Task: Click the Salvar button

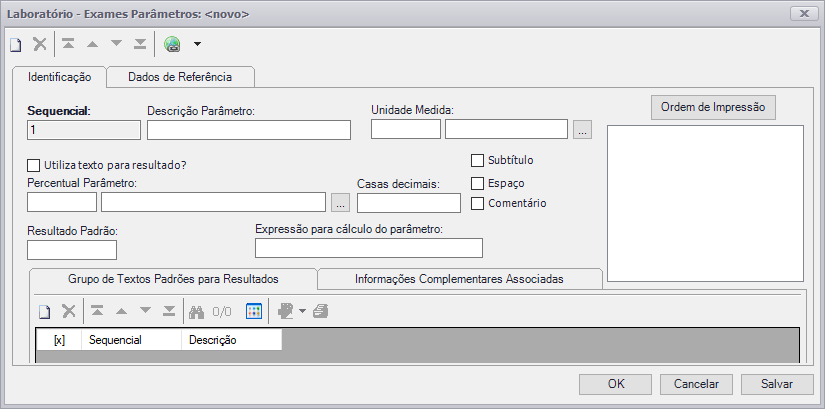Action: tap(777, 384)
